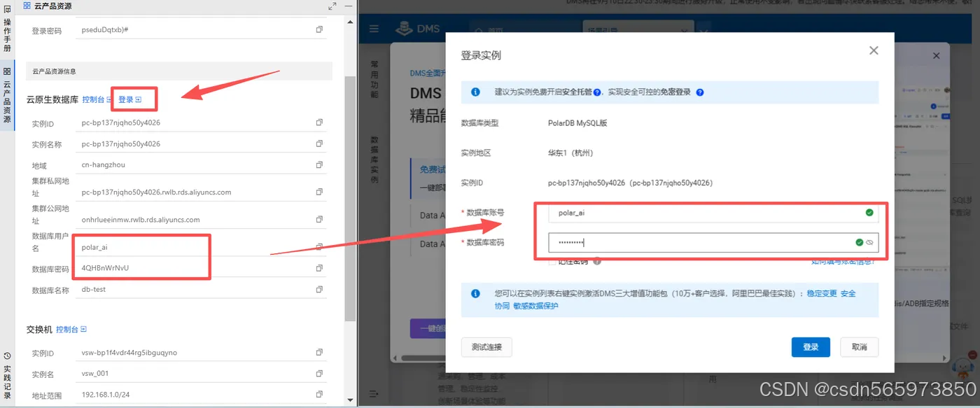Select the db-test database name text
This screenshot has width=980, height=408.
(94, 289)
